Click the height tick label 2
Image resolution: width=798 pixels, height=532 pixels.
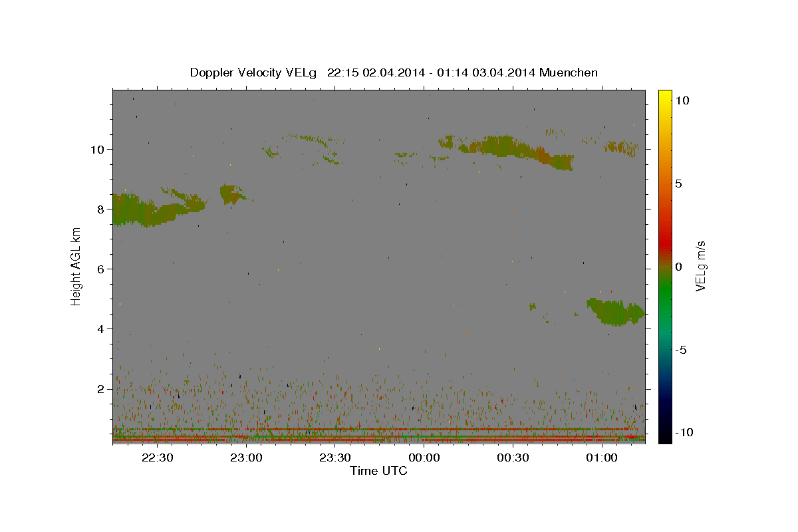pos(102,388)
